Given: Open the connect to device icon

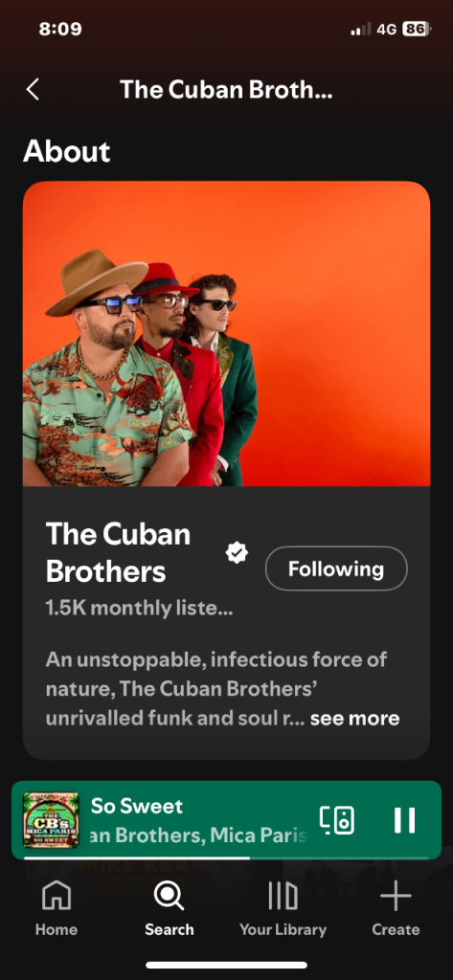Looking at the screenshot, I should tap(337, 820).
